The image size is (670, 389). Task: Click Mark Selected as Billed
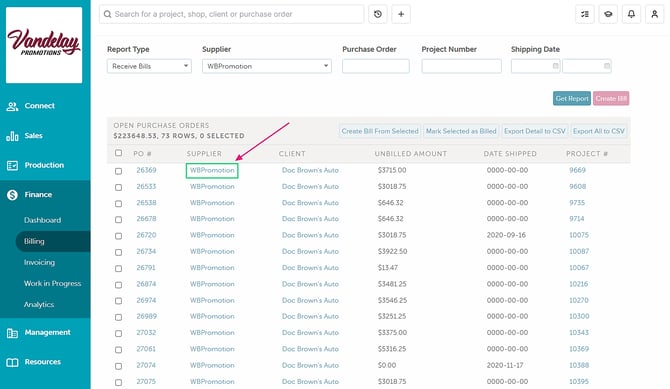(x=461, y=131)
